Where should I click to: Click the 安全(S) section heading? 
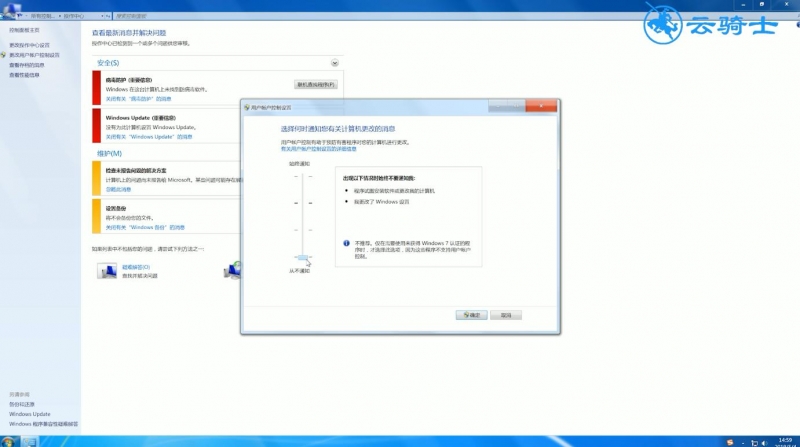click(108, 63)
